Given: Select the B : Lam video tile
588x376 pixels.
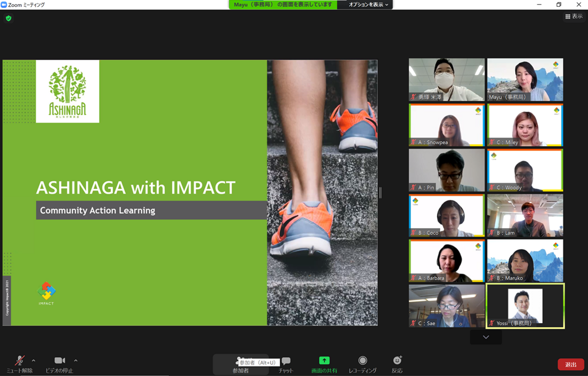Looking at the screenshot, I should pos(525,216).
